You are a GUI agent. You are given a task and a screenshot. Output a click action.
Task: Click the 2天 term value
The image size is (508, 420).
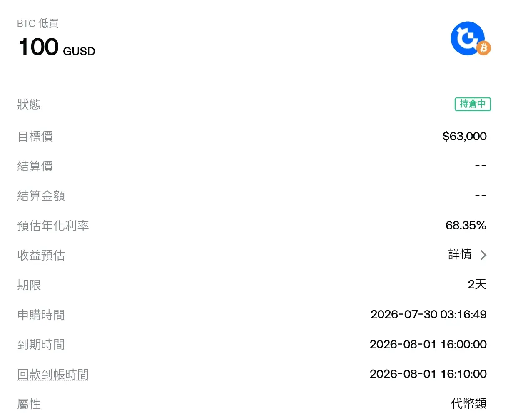pyautogui.click(x=477, y=285)
